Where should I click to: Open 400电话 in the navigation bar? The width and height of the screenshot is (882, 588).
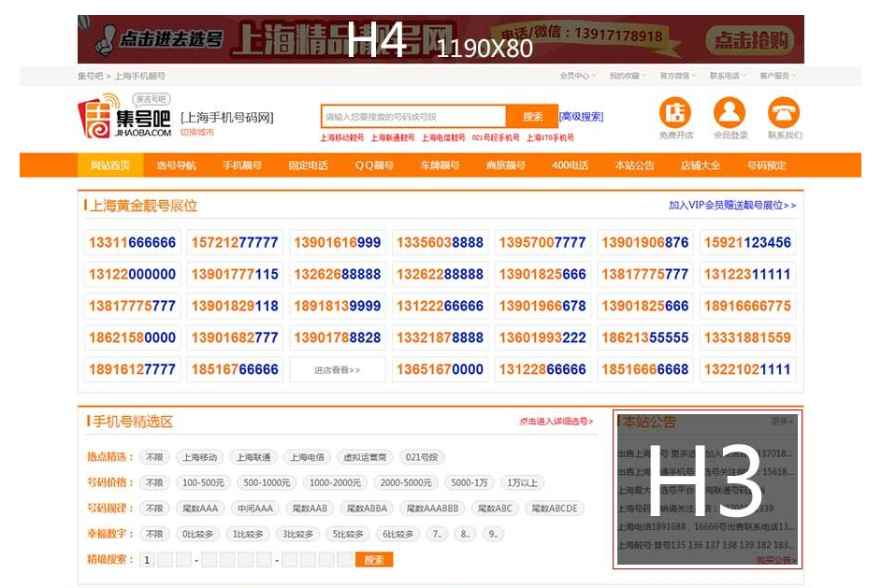click(x=570, y=165)
